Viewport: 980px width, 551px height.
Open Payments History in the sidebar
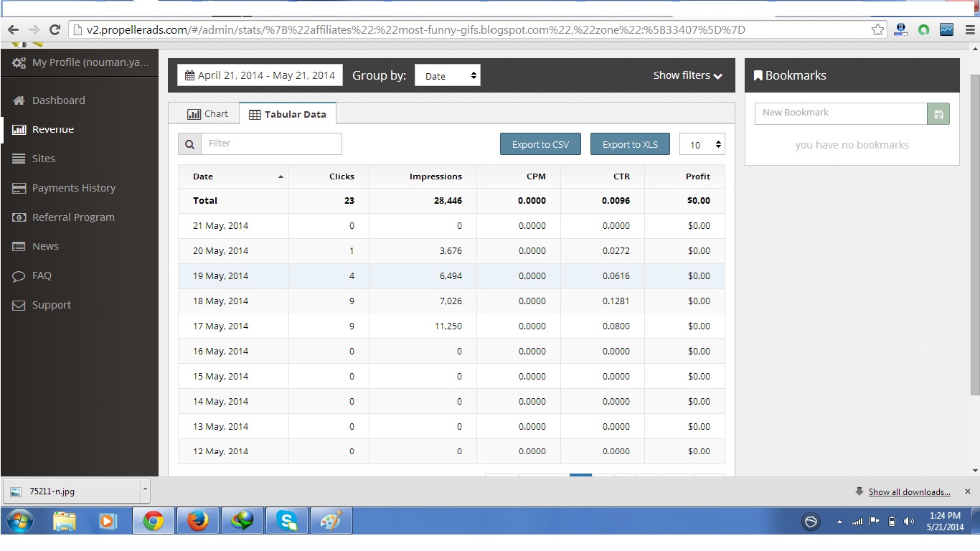73,188
